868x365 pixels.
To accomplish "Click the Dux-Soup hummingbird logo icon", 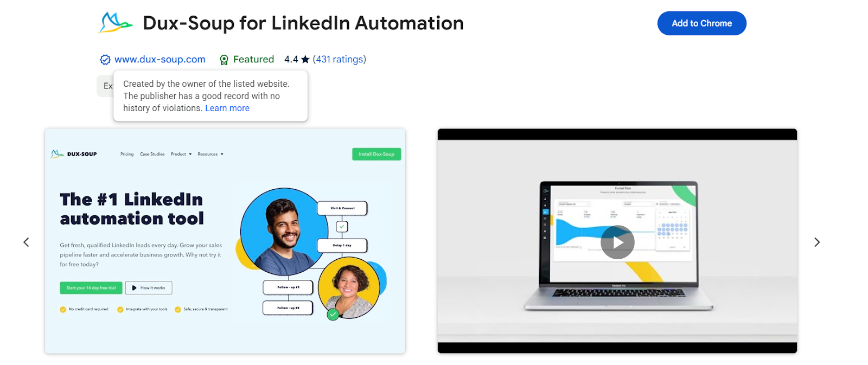I will (116, 23).
